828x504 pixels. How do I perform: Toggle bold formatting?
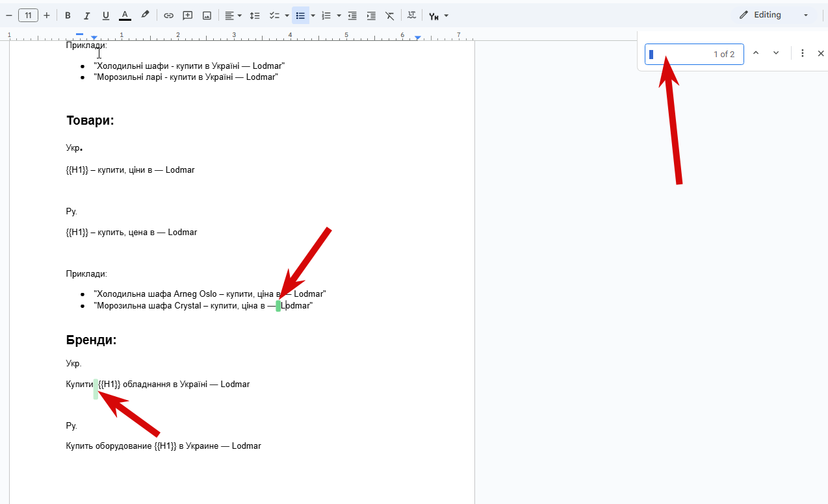[68, 15]
